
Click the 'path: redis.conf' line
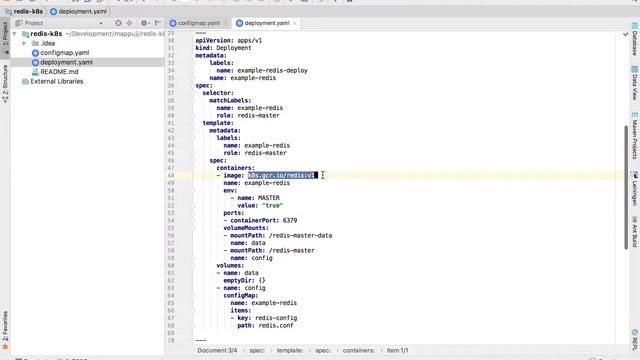point(265,325)
